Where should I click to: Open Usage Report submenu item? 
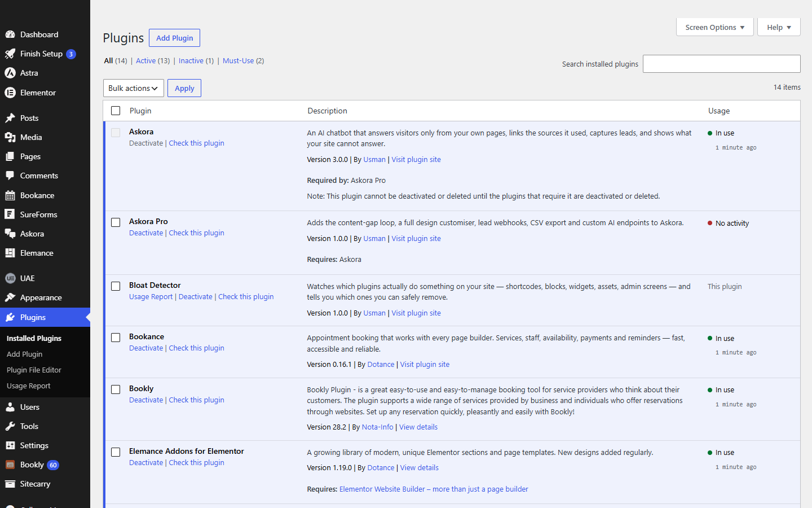28,386
